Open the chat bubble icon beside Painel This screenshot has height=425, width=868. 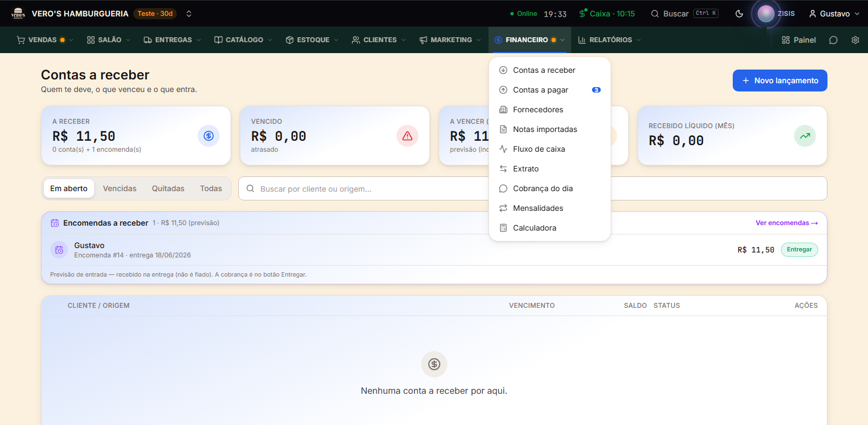point(833,40)
